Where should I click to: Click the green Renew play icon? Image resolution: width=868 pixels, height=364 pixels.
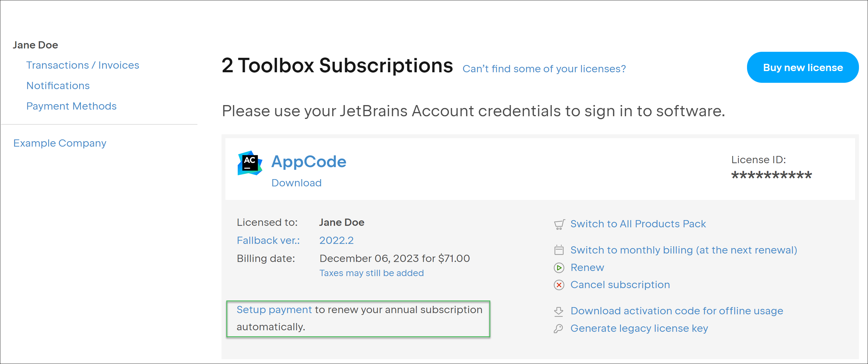click(559, 268)
